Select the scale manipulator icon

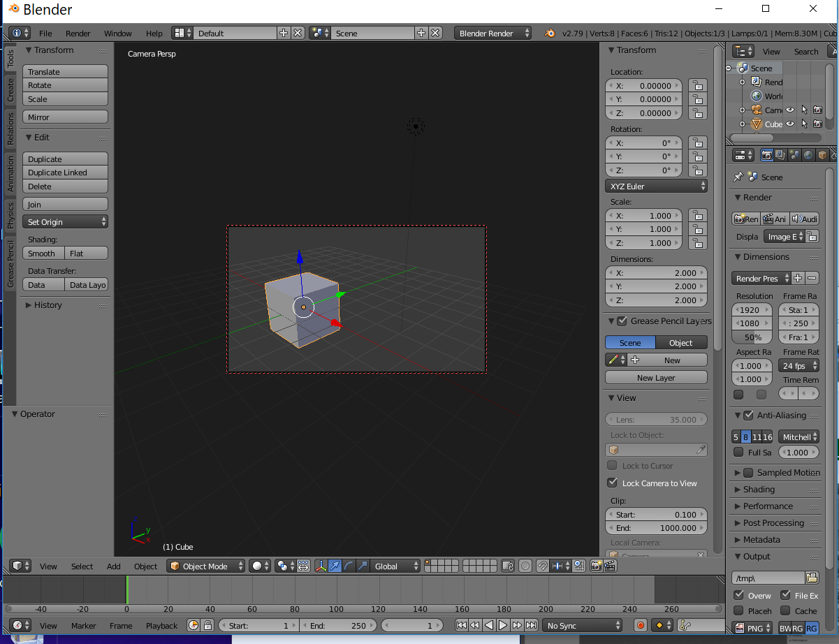[362, 566]
